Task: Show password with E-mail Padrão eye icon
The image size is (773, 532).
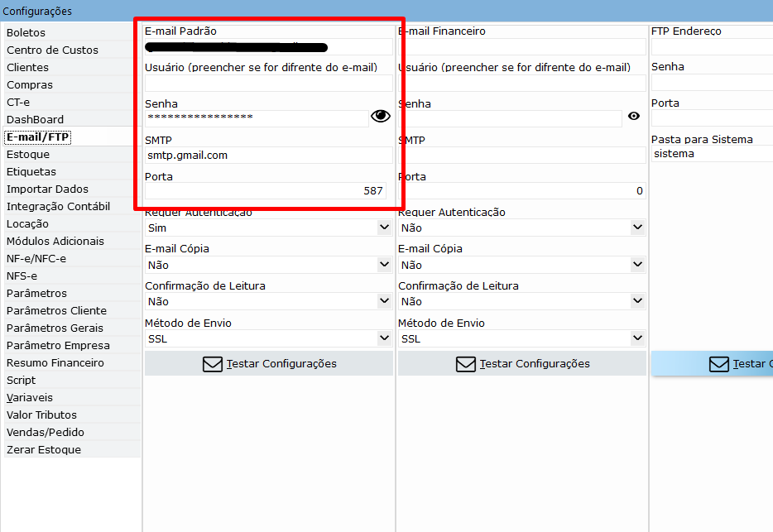Action: [380, 117]
